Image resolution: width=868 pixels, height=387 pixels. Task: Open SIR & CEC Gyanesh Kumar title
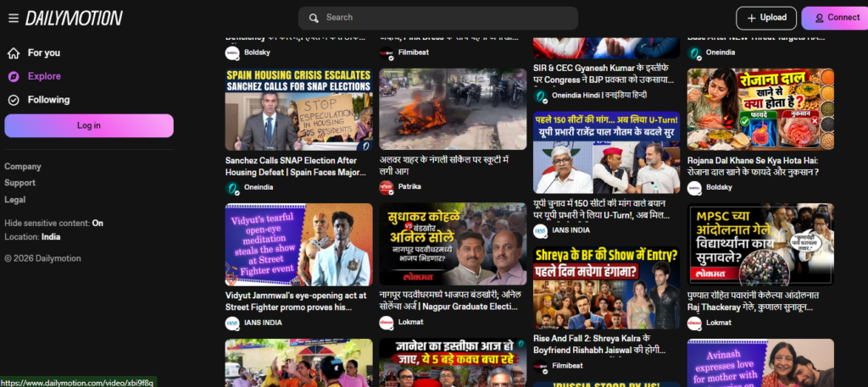point(604,75)
